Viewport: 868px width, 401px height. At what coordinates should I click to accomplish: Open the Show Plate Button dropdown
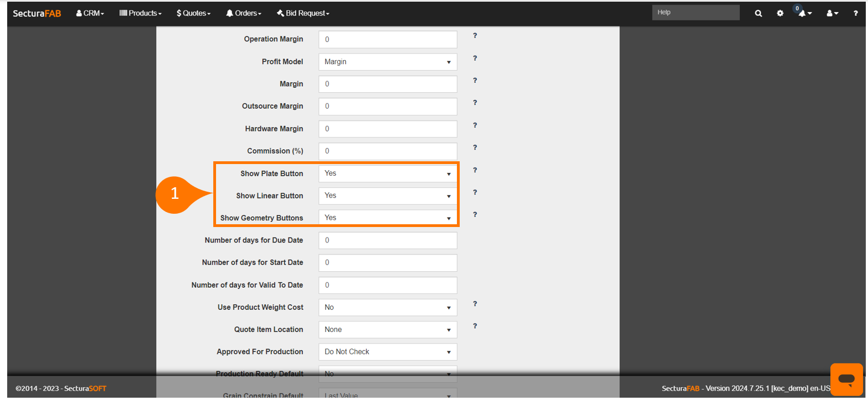[x=388, y=173]
